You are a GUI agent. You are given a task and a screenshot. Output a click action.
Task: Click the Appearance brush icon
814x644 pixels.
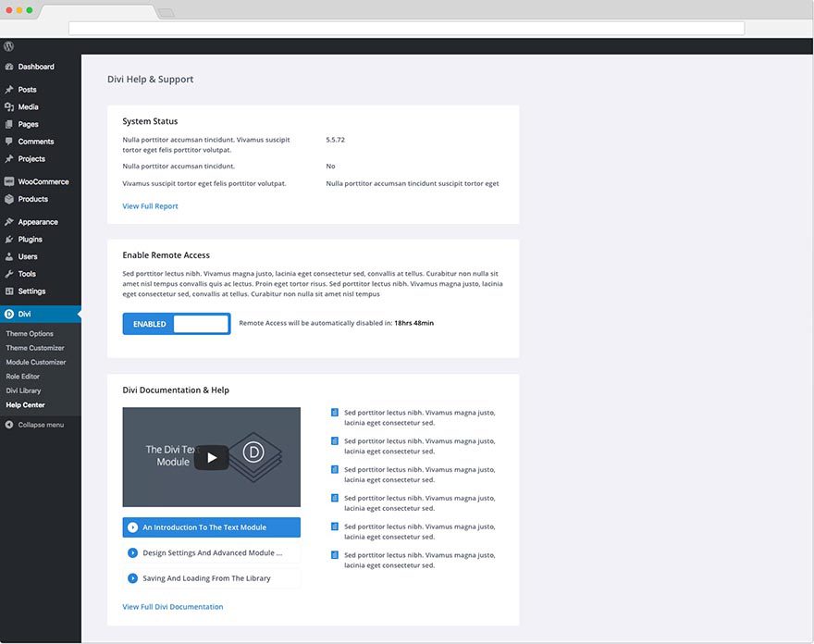coord(9,222)
